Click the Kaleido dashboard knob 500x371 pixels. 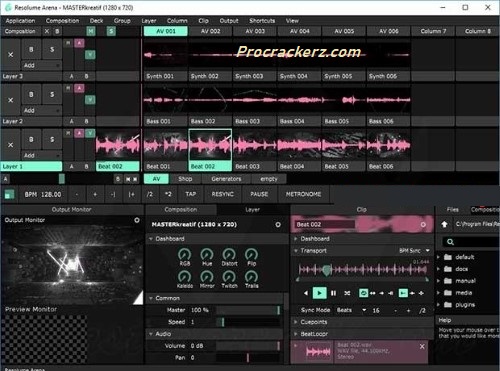[184, 277]
